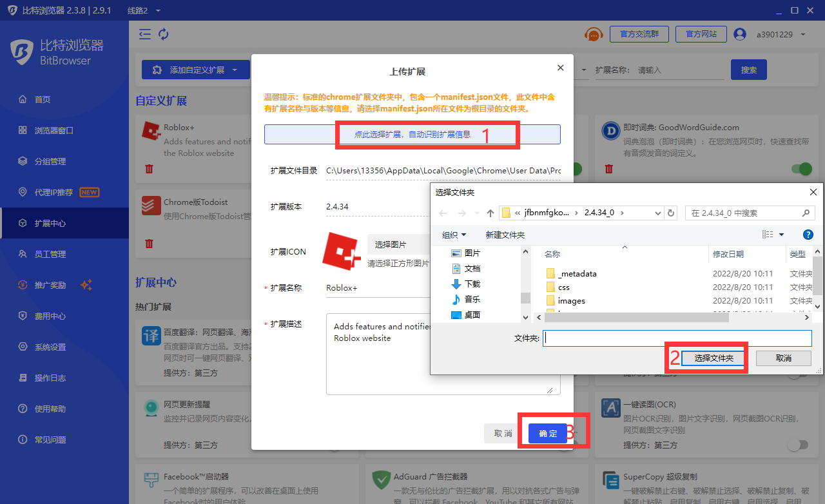Go to 代理IP推荐 in the sidebar
This screenshot has height=504, width=825.
(x=58, y=192)
